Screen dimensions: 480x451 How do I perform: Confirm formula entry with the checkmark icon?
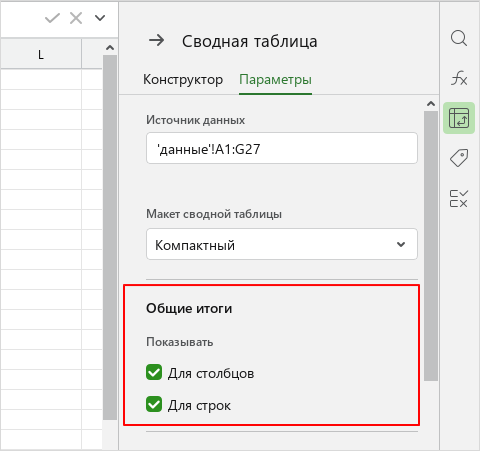pyautogui.click(x=52, y=18)
